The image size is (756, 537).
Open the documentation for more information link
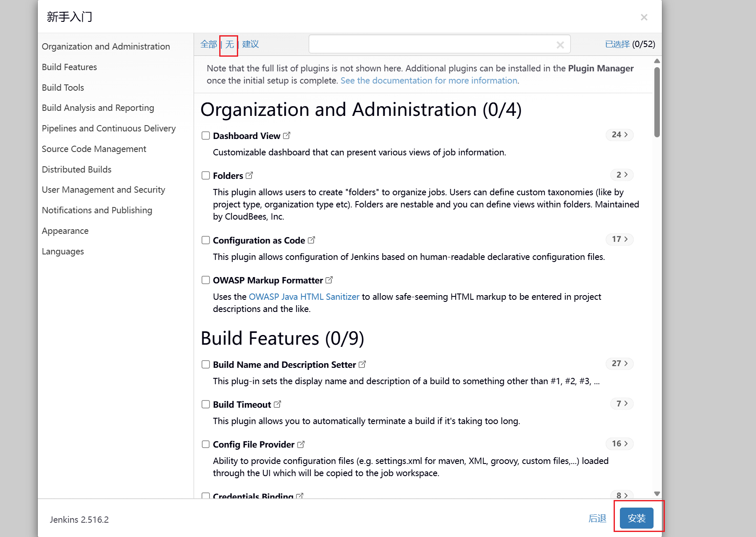(x=429, y=81)
